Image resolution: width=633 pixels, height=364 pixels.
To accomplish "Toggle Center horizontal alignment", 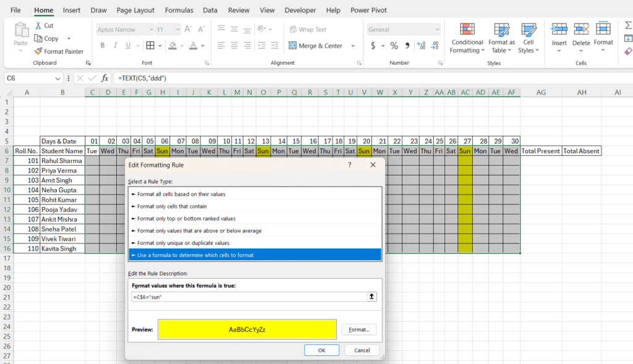I will coord(234,45).
